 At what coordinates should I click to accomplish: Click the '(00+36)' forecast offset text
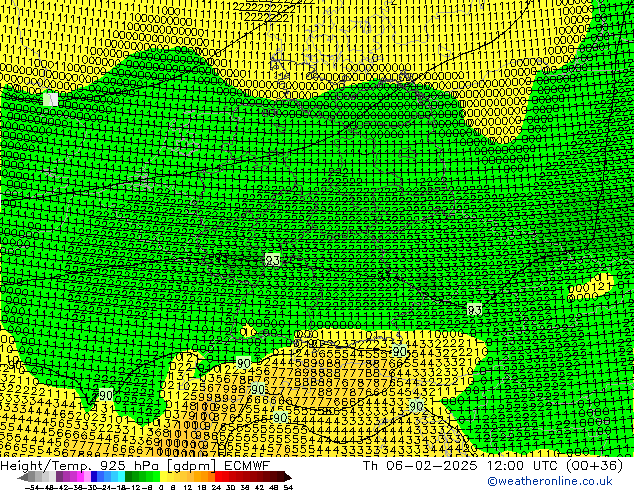(x=594, y=466)
